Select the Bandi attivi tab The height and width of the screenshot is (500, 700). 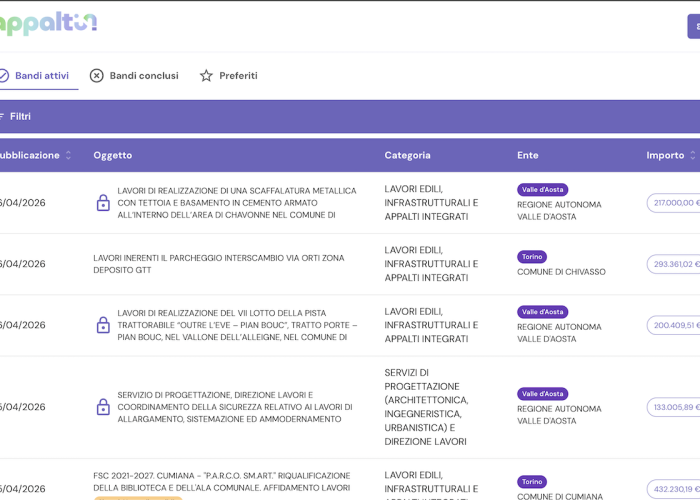pyautogui.click(x=41, y=76)
